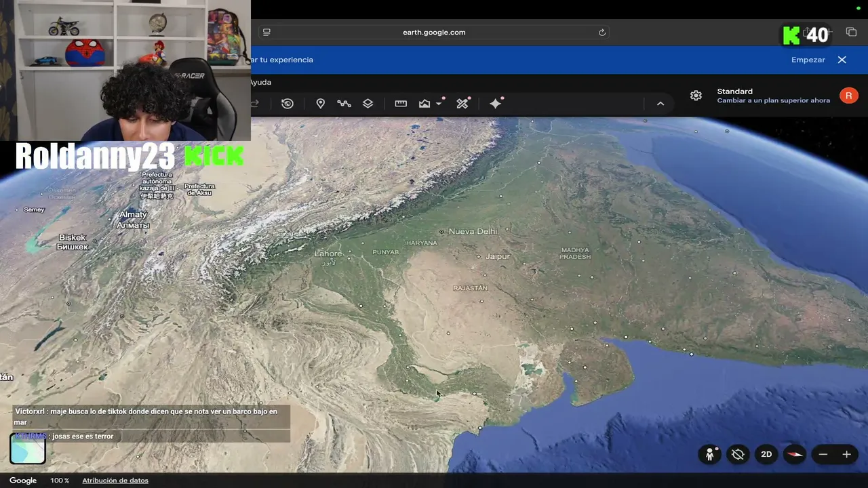Collapse the toolbar with the chevron
Viewport: 868px width, 488px height.
point(660,104)
